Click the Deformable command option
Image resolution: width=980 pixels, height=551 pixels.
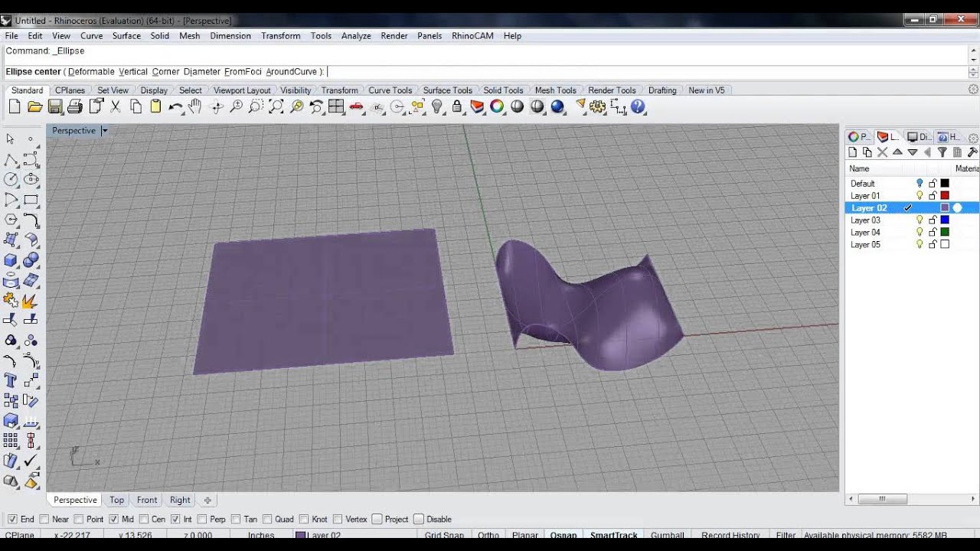[x=91, y=71]
